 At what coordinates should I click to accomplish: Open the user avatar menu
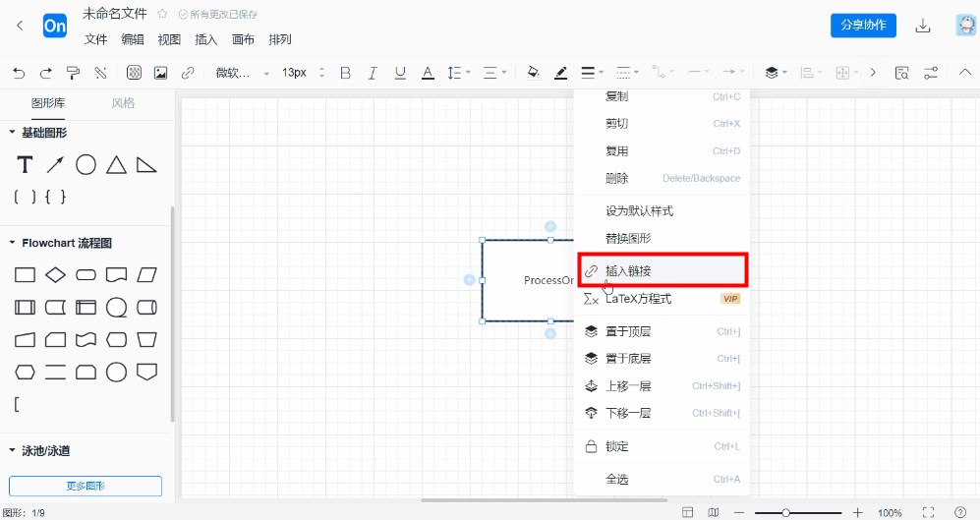[966, 26]
